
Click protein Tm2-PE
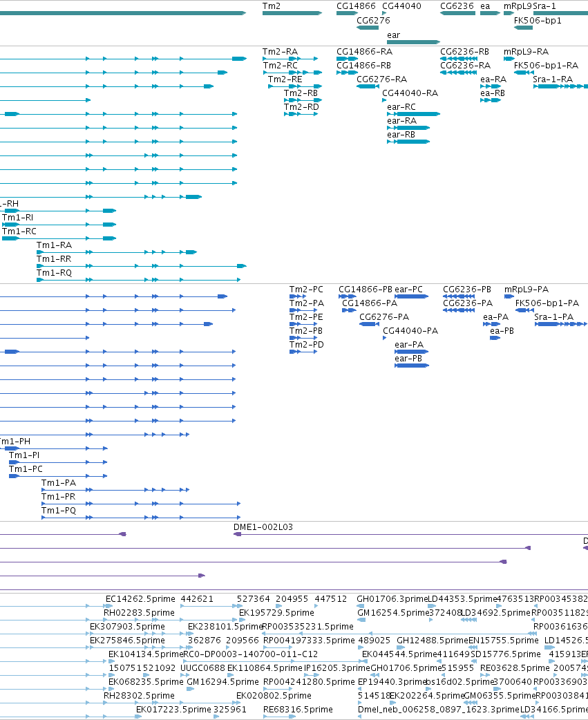[306, 317]
